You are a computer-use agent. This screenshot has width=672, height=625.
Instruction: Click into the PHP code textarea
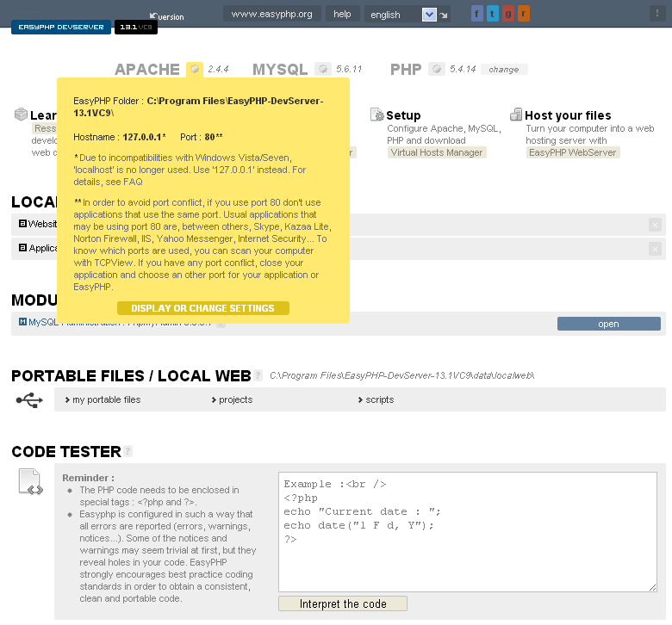tap(468, 532)
